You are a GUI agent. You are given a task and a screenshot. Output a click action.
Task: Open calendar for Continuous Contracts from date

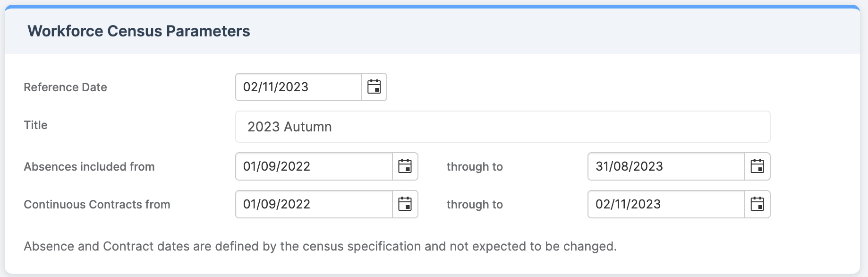point(405,204)
